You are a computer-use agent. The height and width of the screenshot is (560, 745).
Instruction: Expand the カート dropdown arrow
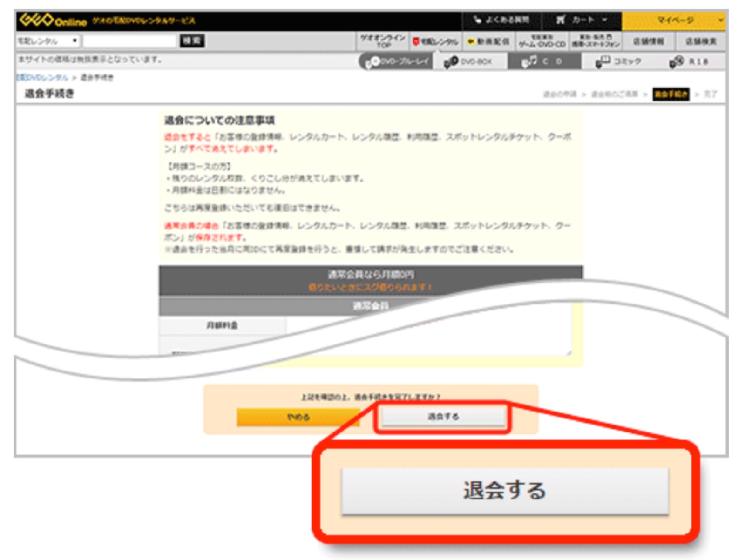604,20
